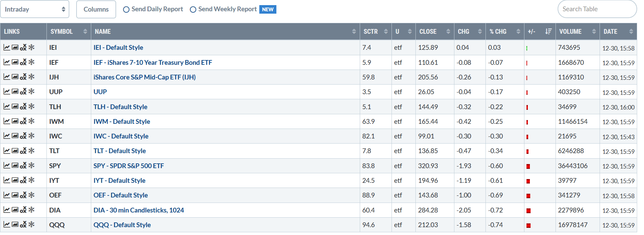Screen dimensions: 644x235
Task: Focus the Search Table input field
Action: tap(597, 9)
